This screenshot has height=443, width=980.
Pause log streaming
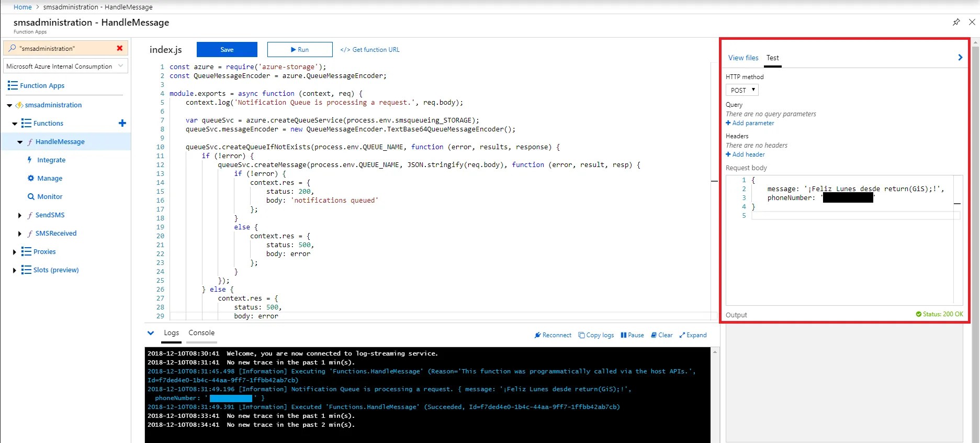pos(632,335)
